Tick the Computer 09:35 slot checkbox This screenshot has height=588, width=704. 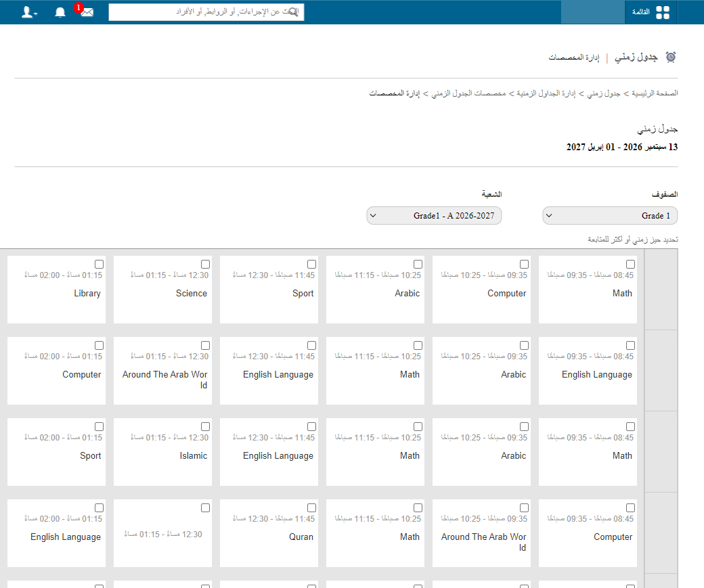click(x=525, y=265)
